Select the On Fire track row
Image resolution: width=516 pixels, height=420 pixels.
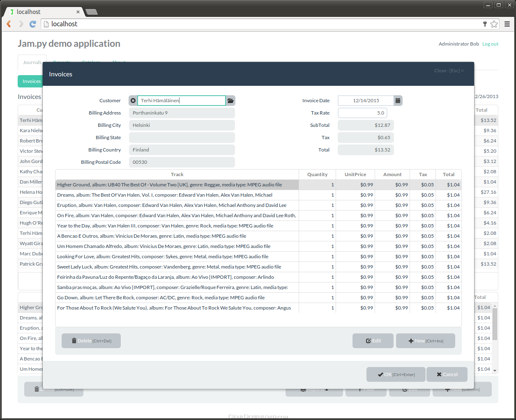pos(258,216)
